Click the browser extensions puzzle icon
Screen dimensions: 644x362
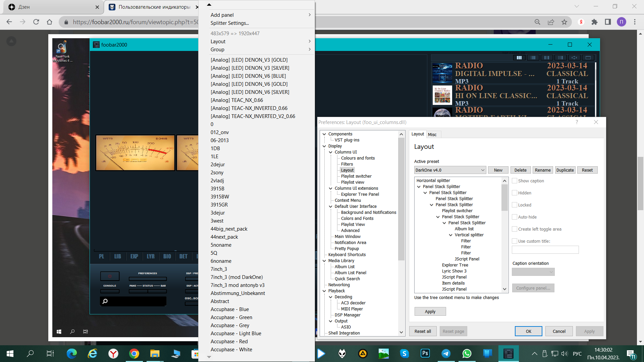tap(594, 22)
